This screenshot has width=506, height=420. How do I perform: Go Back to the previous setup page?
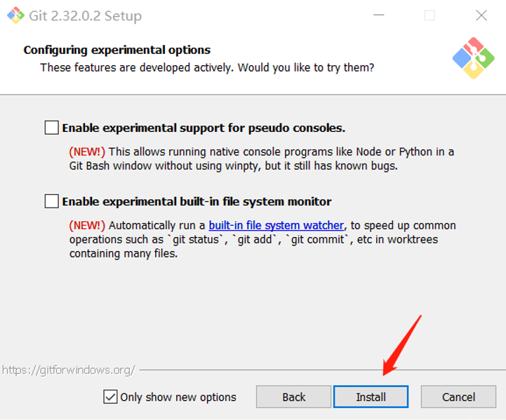pyautogui.click(x=293, y=397)
